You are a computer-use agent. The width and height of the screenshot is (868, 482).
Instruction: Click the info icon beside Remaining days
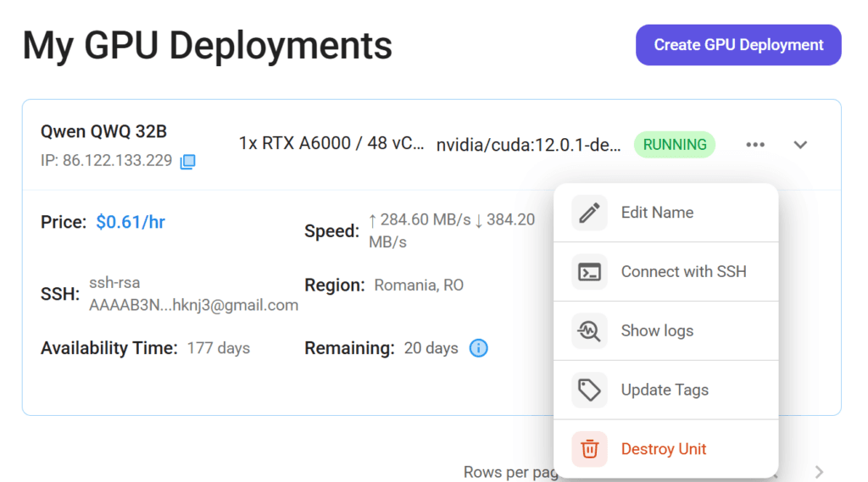point(478,348)
